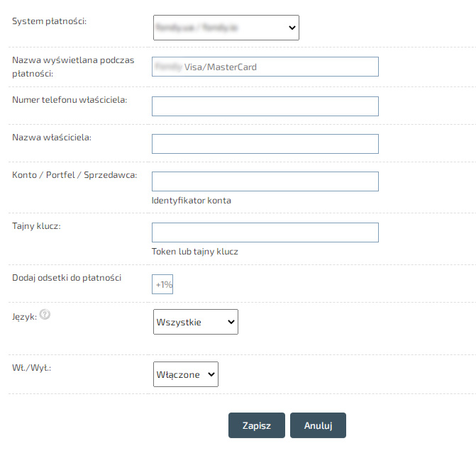Focus the Tajny klucz input field
This screenshot has height=465, width=476.
(265, 232)
